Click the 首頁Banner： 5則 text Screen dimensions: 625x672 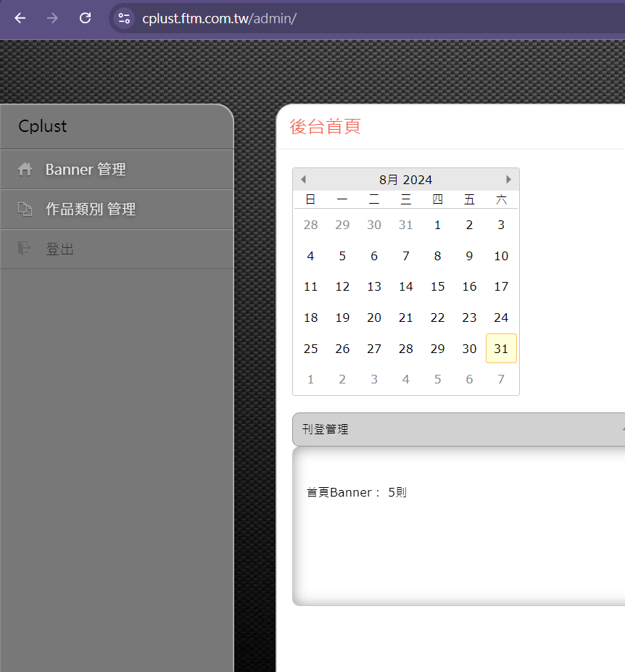pos(356,492)
